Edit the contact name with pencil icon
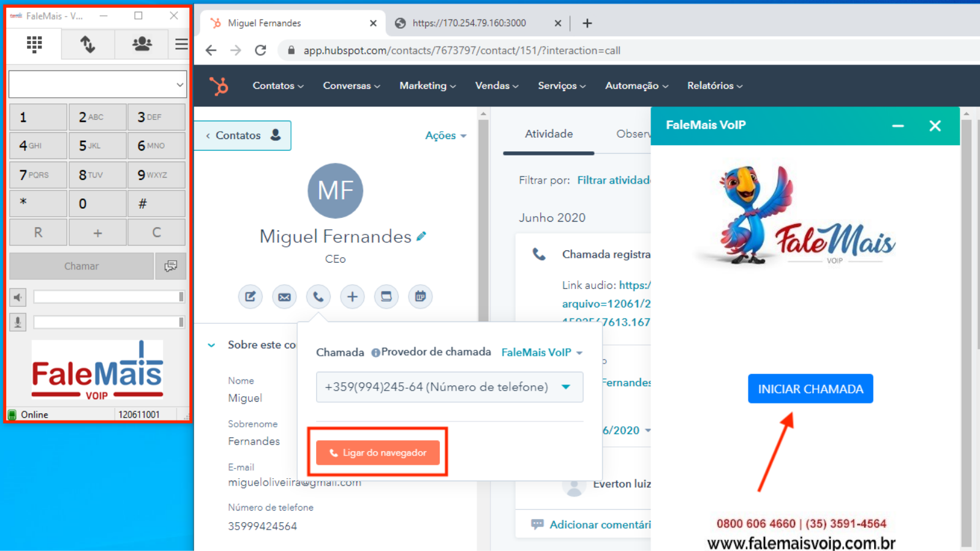 421,236
